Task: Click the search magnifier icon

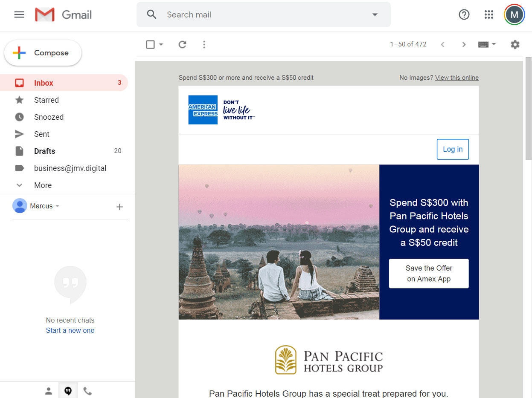Action: click(x=151, y=14)
